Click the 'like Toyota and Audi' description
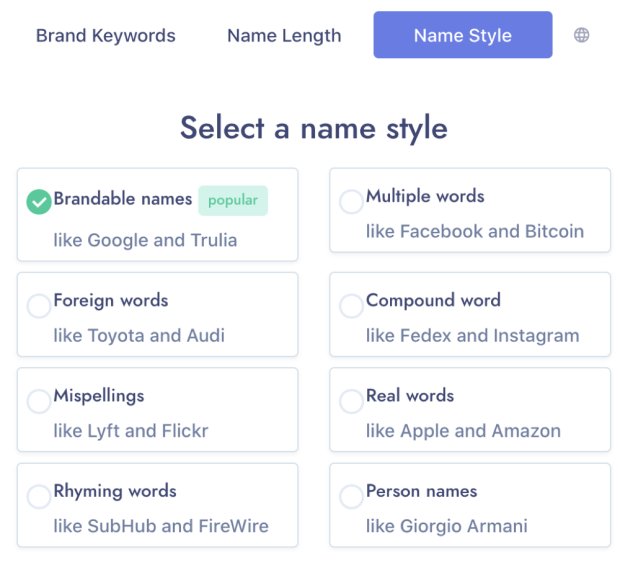 pos(139,335)
